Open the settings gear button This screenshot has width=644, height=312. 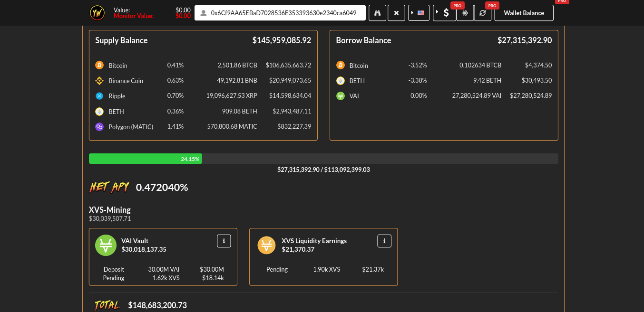click(465, 13)
